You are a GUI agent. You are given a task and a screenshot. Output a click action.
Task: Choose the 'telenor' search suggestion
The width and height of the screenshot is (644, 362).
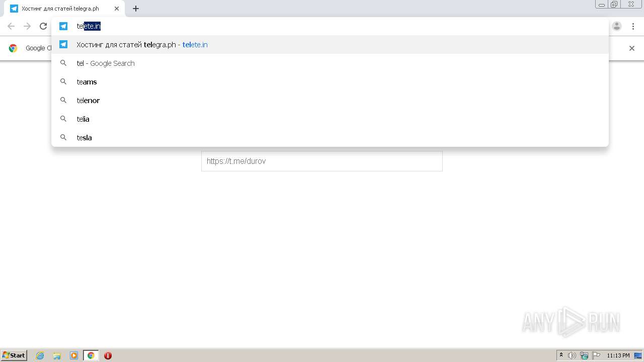[330, 101]
